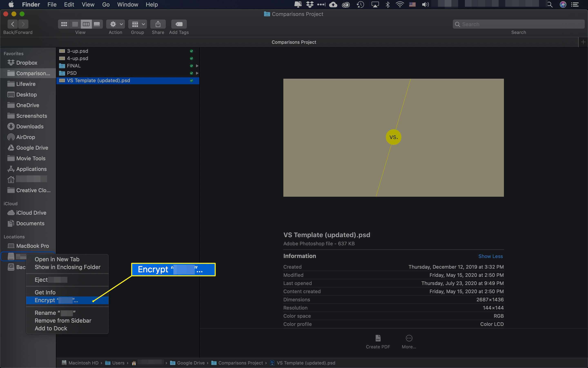Open the Window menu
588x368 pixels.
tap(128, 4)
